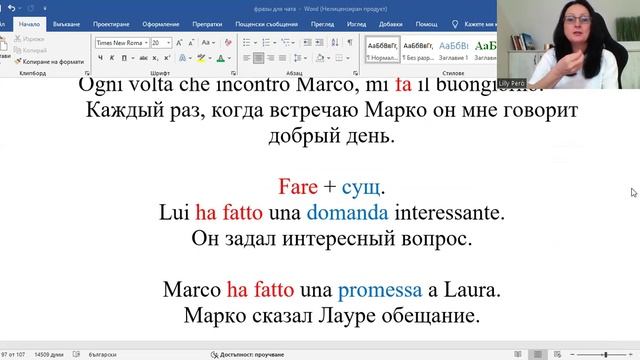Click the increase indent icon

(320, 42)
